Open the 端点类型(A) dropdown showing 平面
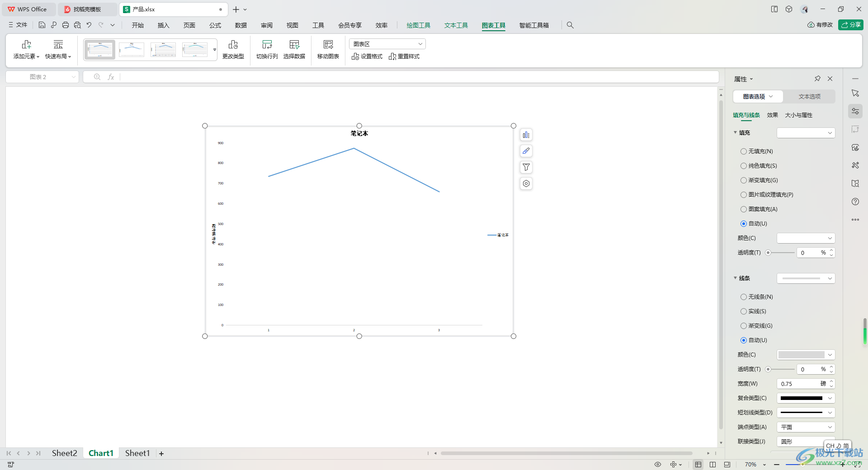This screenshot has height=470, width=868. [806, 427]
